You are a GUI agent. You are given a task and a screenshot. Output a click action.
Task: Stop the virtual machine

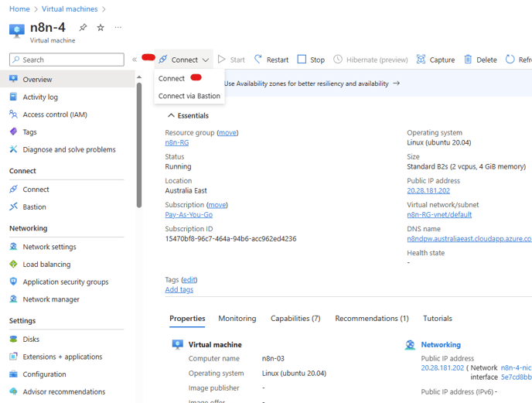[312, 60]
